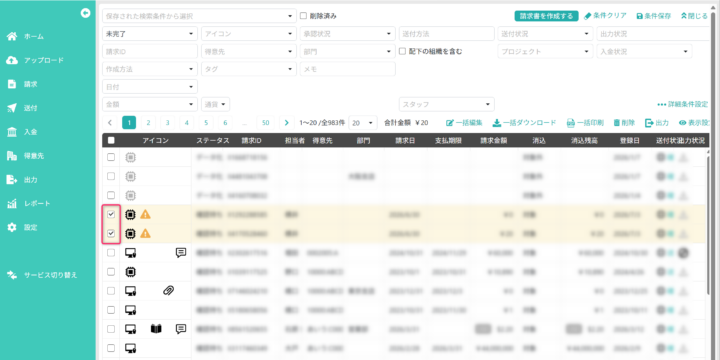
Task: Click into the メモ search field
Action: 348,69
